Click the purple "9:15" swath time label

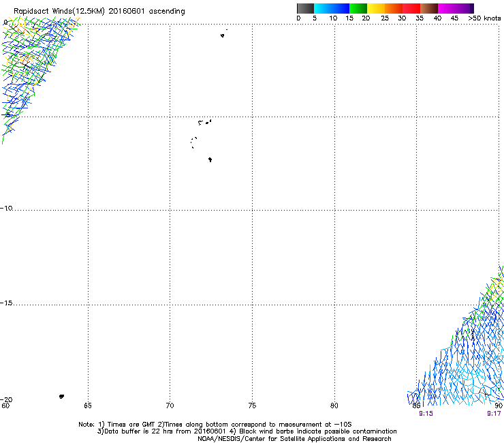click(x=426, y=414)
